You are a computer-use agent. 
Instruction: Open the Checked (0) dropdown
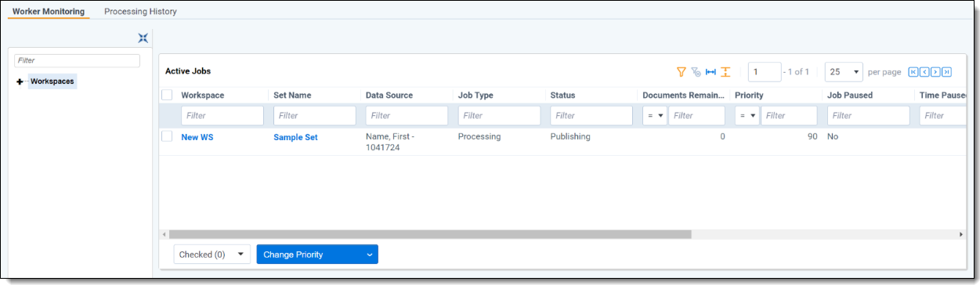coord(212,254)
